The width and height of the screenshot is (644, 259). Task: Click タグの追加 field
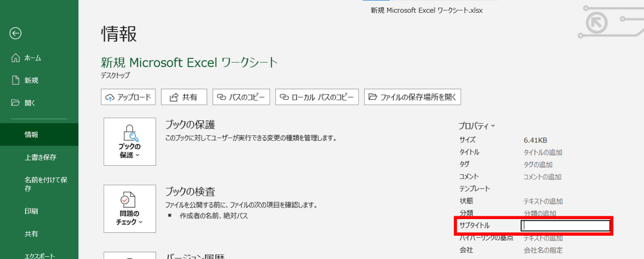(538, 165)
